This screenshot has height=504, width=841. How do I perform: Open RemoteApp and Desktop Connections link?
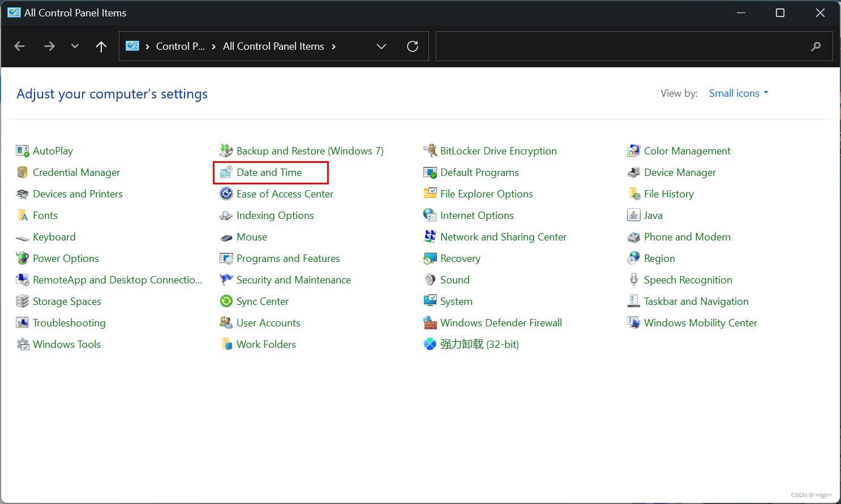click(x=117, y=280)
